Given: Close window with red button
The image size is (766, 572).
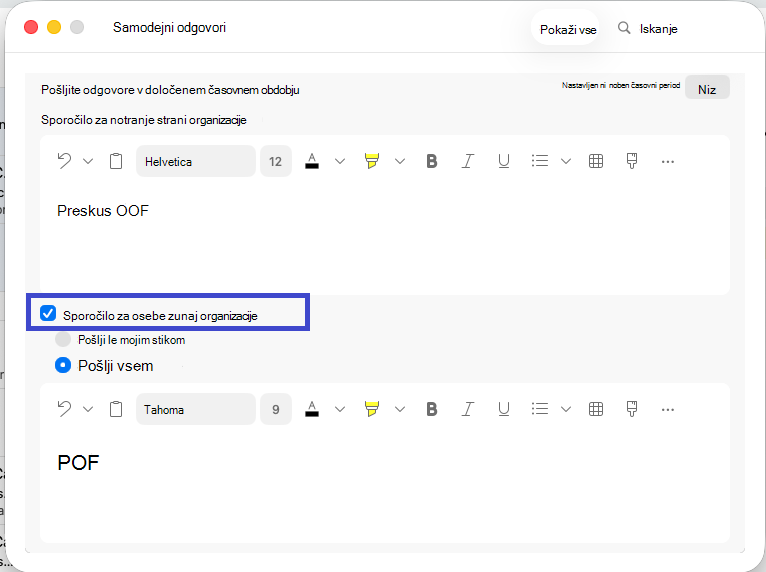Looking at the screenshot, I should point(31,27).
